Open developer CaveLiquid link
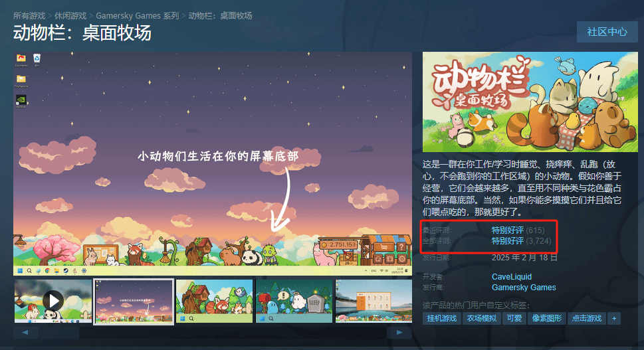This screenshot has height=350, width=644. pyautogui.click(x=512, y=276)
